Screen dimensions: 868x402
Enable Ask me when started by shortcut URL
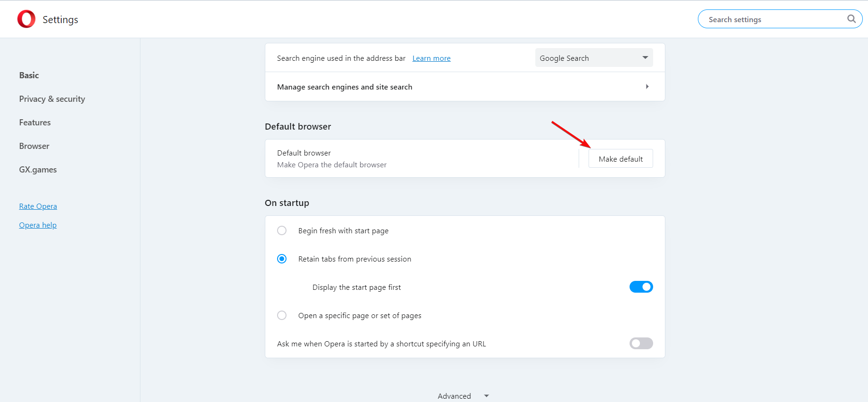641,344
